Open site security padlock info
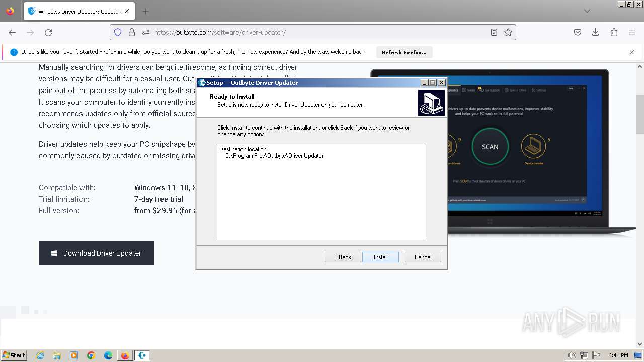This screenshot has height=362, width=644. [132, 32]
